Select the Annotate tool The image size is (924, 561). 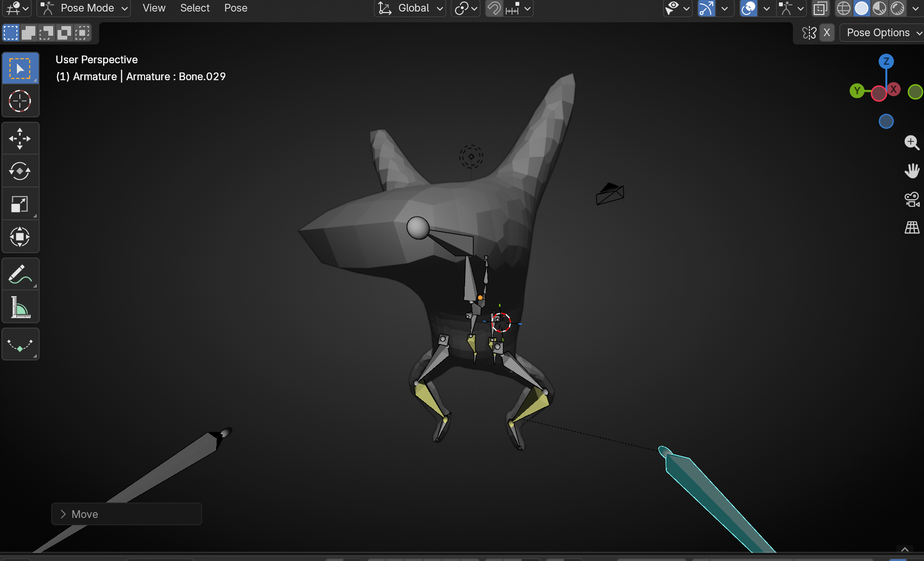pyautogui.click(x=20, y=274)
